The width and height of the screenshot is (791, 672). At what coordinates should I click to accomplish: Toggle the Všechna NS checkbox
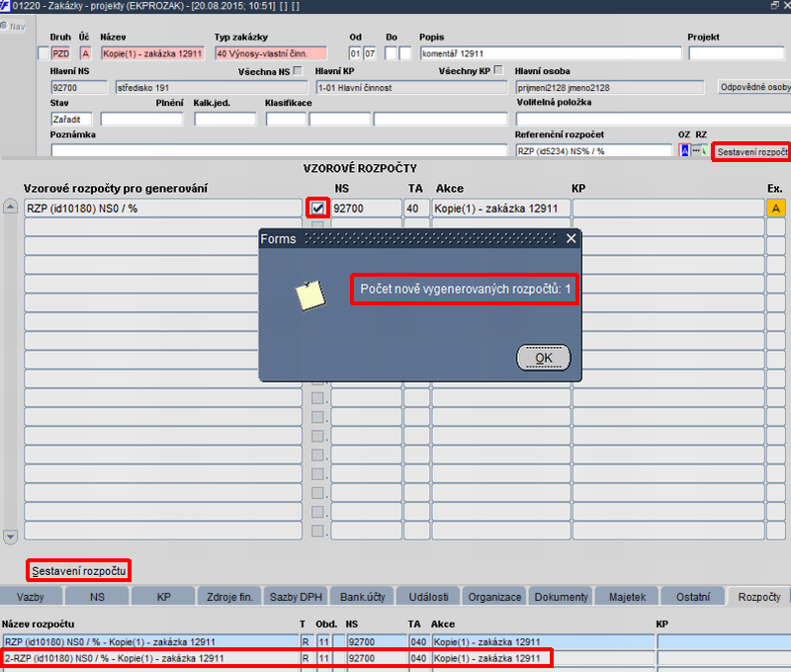click(298, 70)
